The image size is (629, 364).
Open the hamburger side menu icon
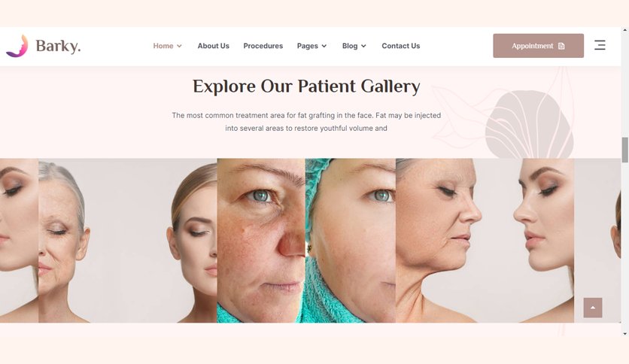[x=600, y=45]
